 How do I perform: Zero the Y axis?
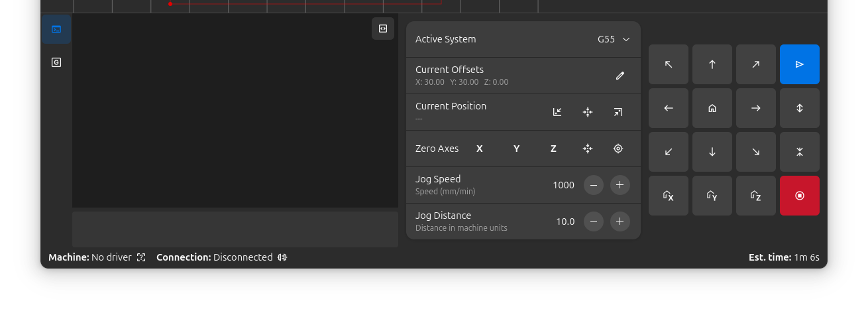pos(516,149)
